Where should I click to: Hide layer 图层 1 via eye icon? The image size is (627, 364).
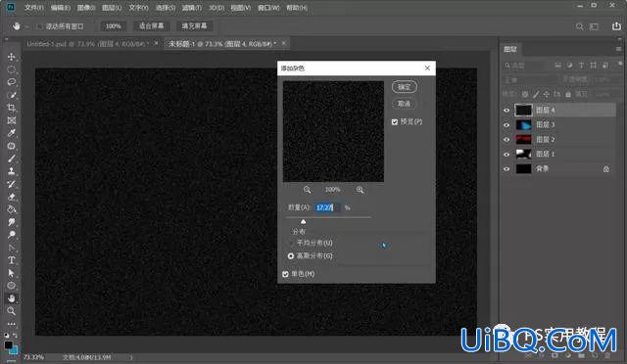506,155
